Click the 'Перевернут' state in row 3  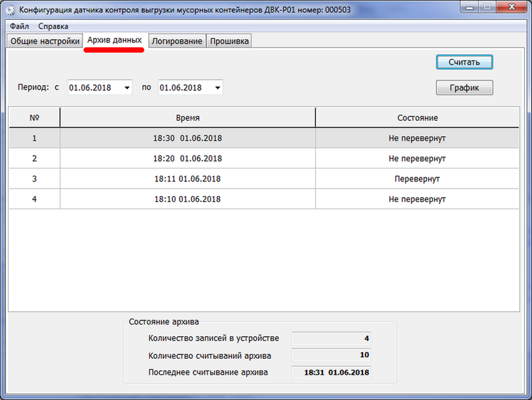pyautogui.click(x=417, y=179)
